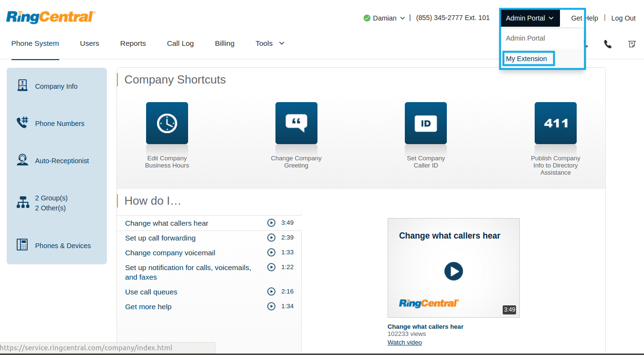Viewport: 644px width, 355px height.
Task: Open the phone handset icon in the top bar
Action: coord(608,44)
